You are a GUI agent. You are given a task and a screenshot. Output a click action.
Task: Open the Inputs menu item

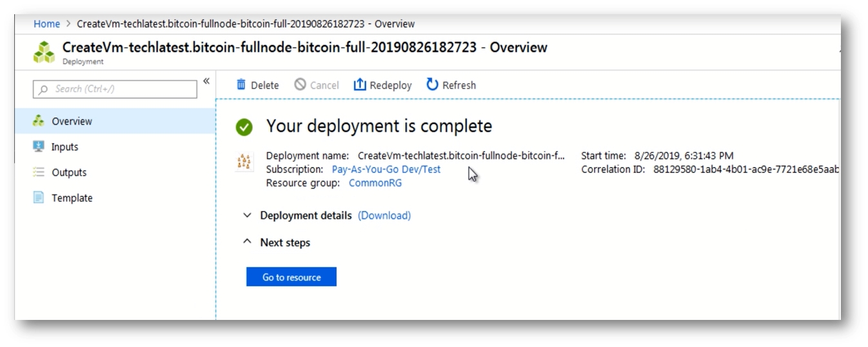coord(64,147)
